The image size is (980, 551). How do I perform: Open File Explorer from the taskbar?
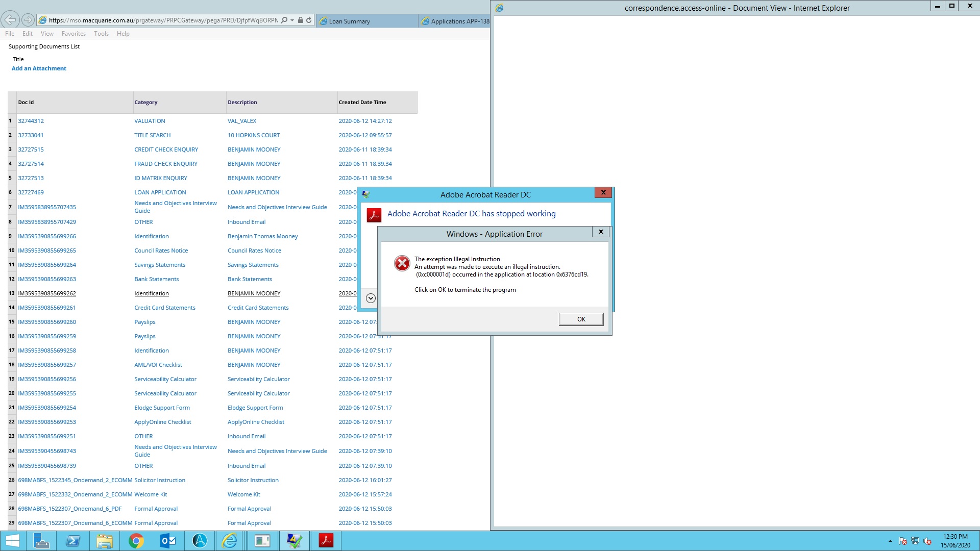click(104, 540)
